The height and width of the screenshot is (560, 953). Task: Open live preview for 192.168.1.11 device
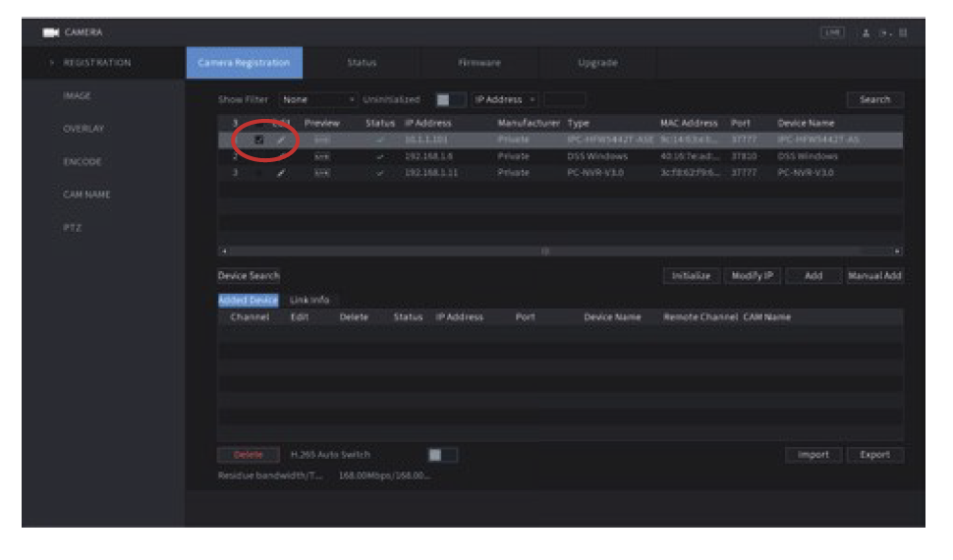tap(321, 173)
